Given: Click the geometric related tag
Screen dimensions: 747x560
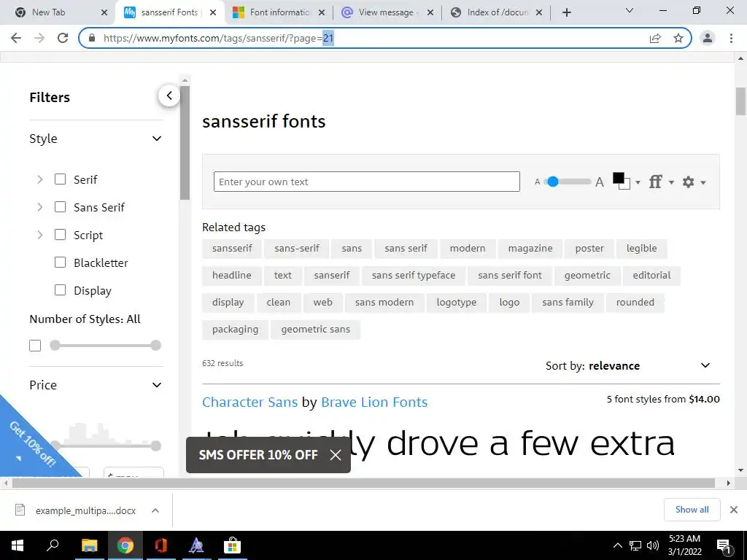Looking at the screenshot, I should (x=587, y=275).
